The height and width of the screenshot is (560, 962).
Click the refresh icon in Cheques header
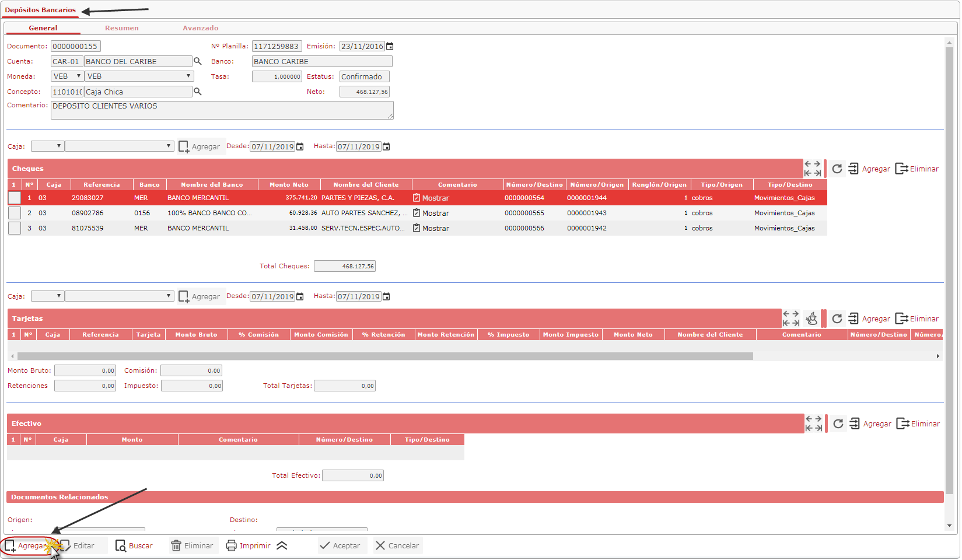(837, 169)
